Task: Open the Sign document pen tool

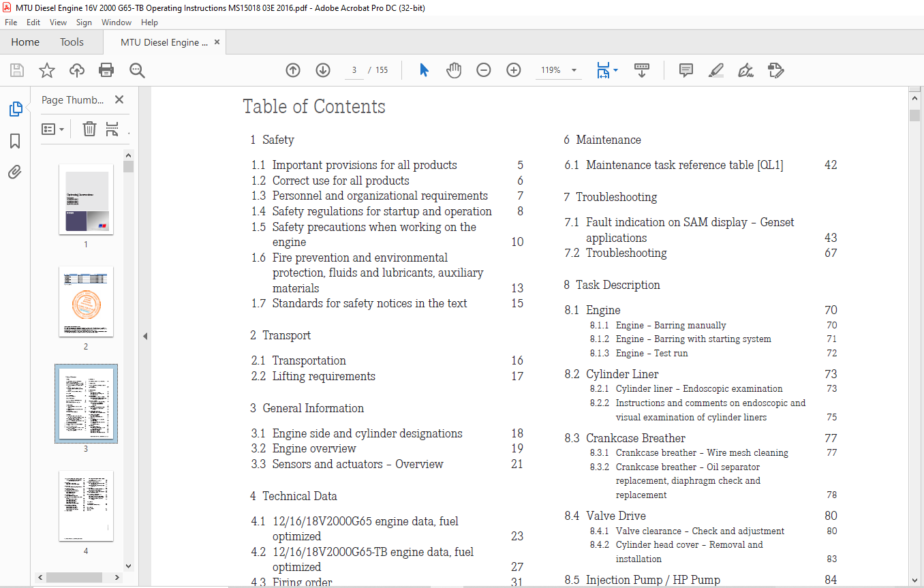Action: 745,70
